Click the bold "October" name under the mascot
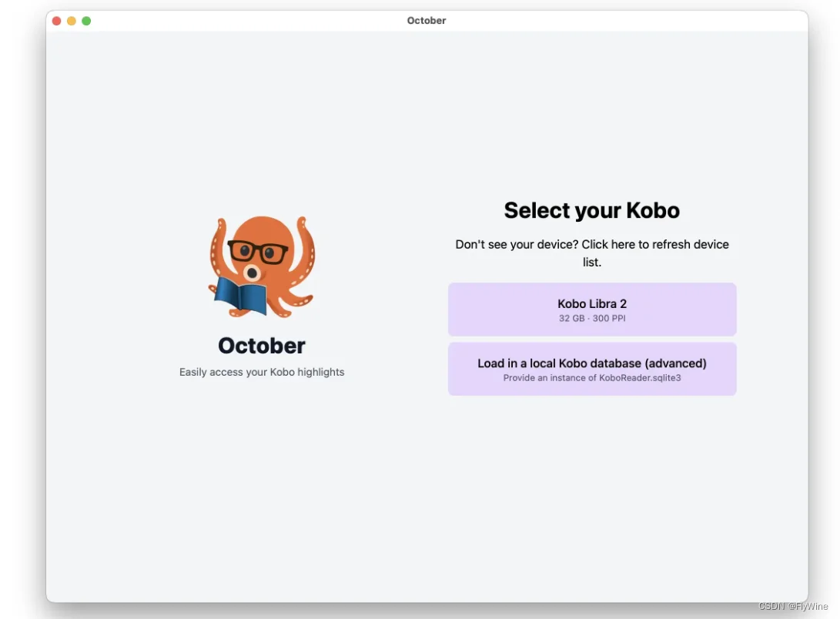 pyautogui.click(x=262, y=346)
